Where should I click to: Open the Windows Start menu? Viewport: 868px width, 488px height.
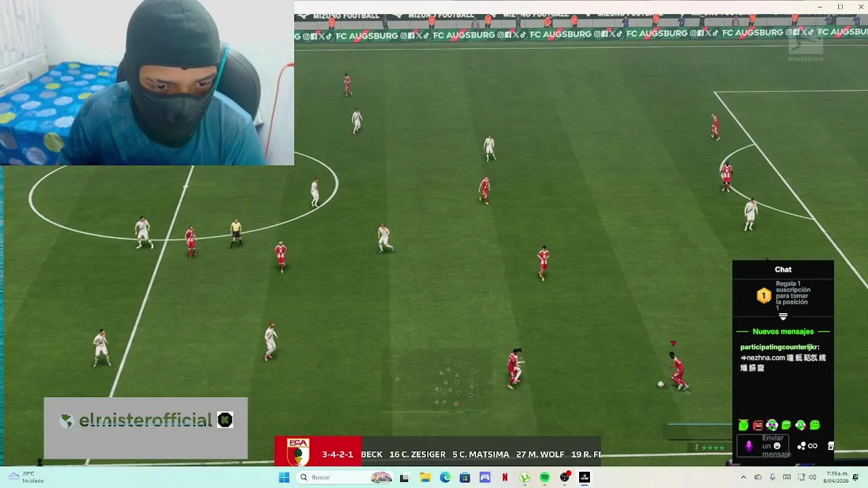pyautogui.click(x=284, y=477)
